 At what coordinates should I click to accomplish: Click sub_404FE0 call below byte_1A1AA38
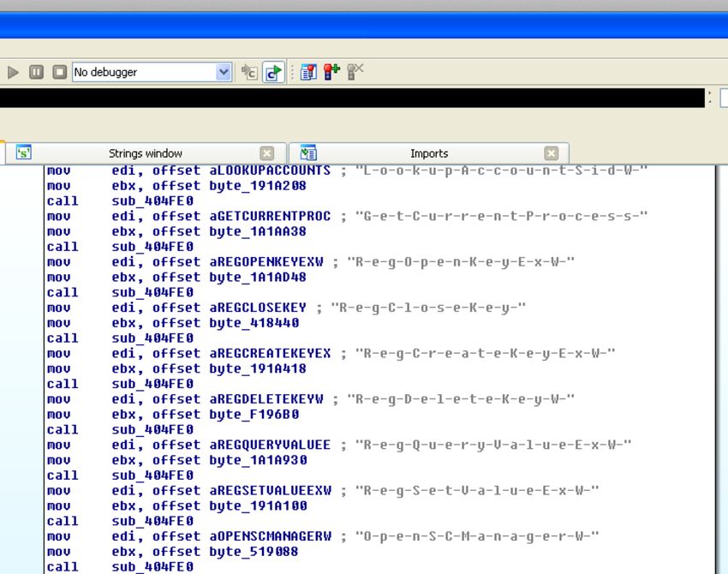click(152, 247)
